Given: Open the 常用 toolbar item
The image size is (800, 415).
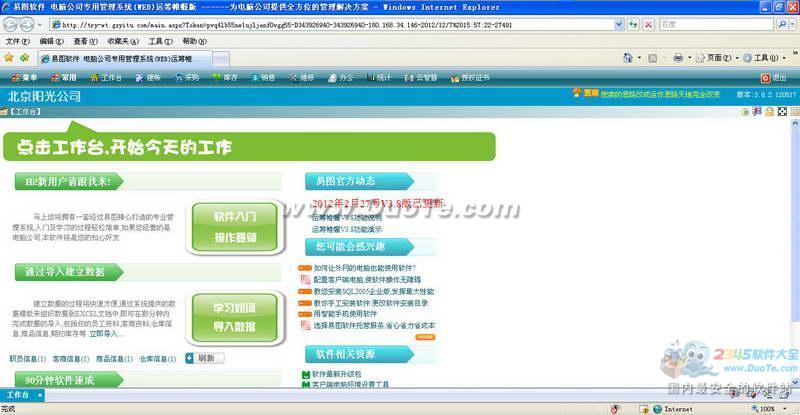Looking at the screenshot, I should (x=64, y=78).
